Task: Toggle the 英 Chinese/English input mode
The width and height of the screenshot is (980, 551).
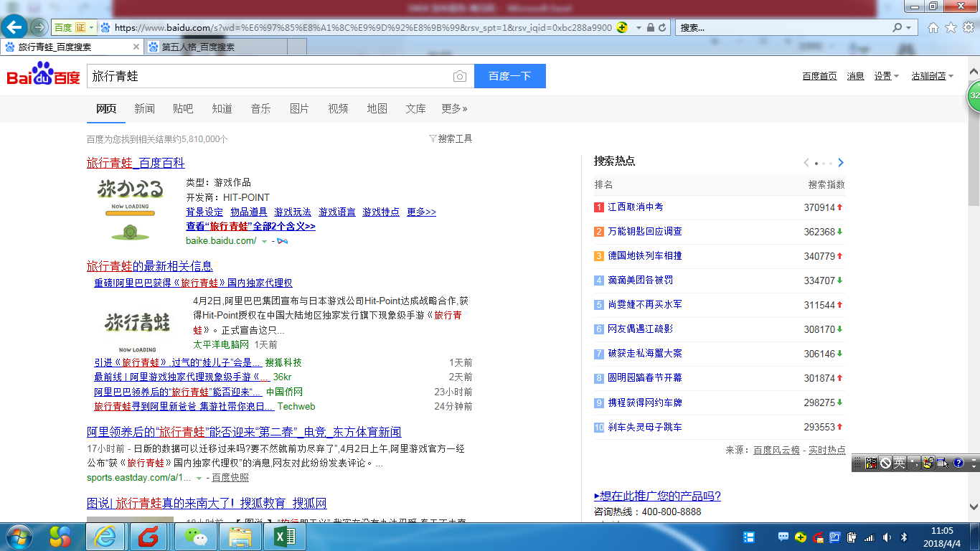Action: tap(899, 463)
